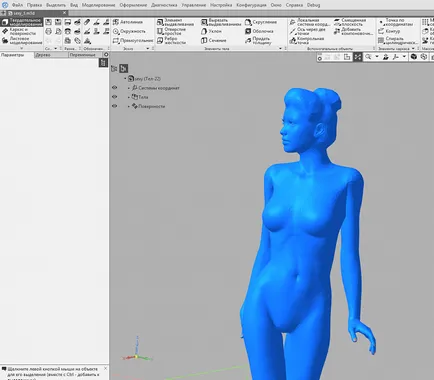The height and width of the screenshot is (380, 434).
Task: Select the Тела tree item label
Action: (143, 97)
